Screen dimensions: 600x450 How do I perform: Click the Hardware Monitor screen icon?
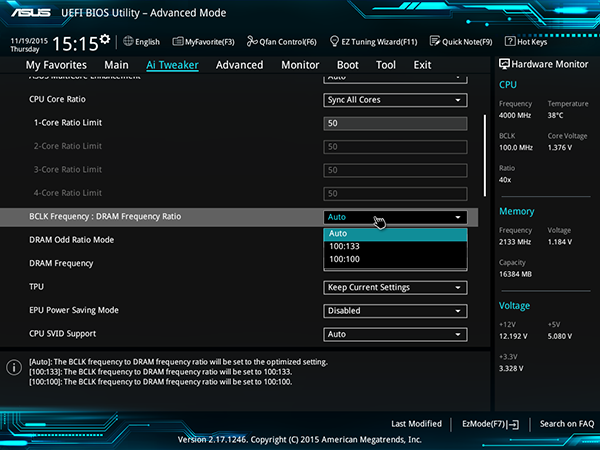pyautogui.click(x=504, y=64)
